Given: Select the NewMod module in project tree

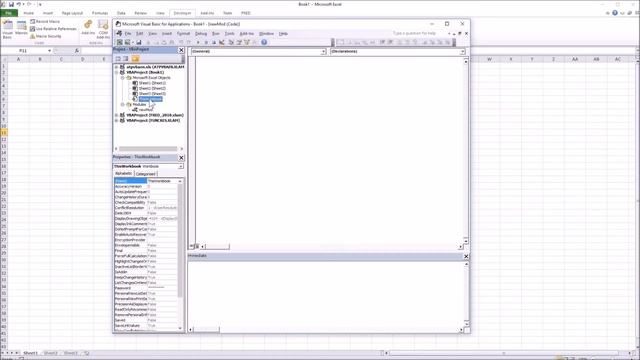Looking at the screenshot, I should pos(146,109).
